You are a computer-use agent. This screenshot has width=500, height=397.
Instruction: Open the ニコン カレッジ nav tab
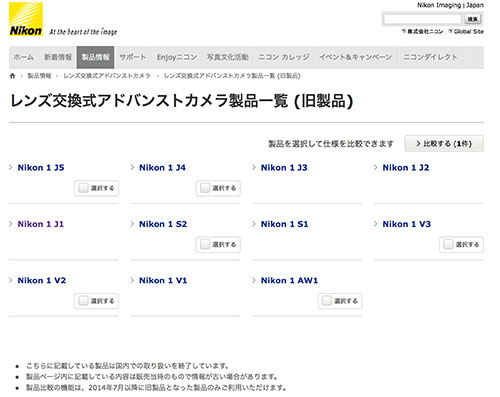284,57
